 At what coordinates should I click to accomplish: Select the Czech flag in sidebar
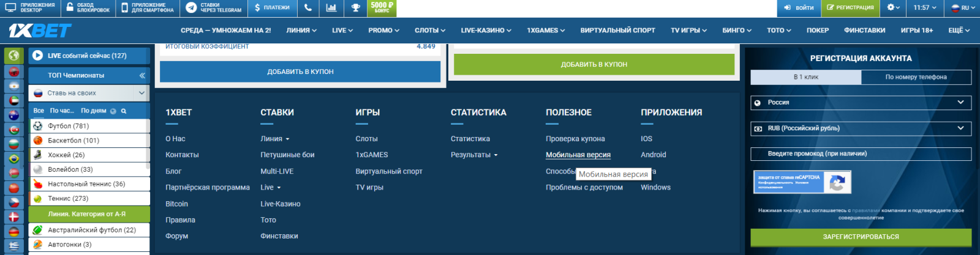tap(13, 202)
